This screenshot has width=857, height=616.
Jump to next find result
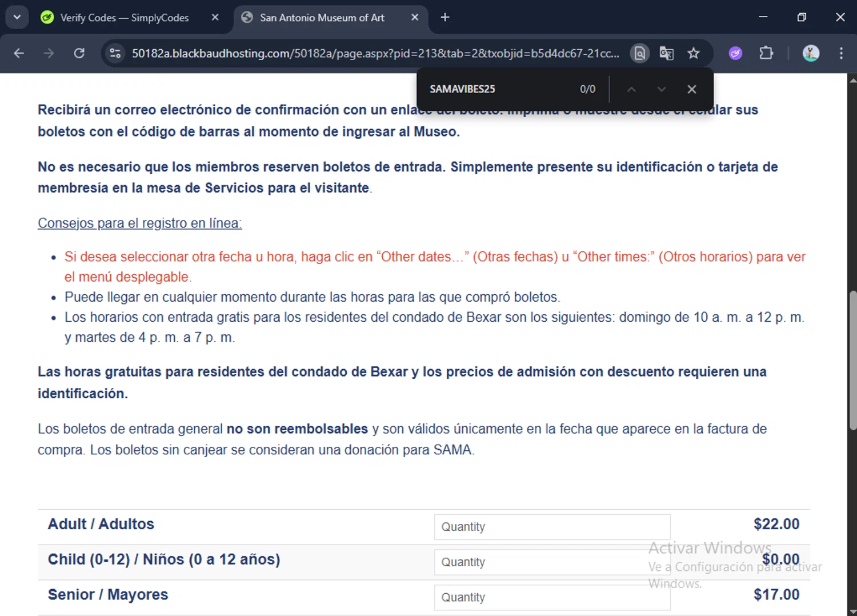pos(662,89)
